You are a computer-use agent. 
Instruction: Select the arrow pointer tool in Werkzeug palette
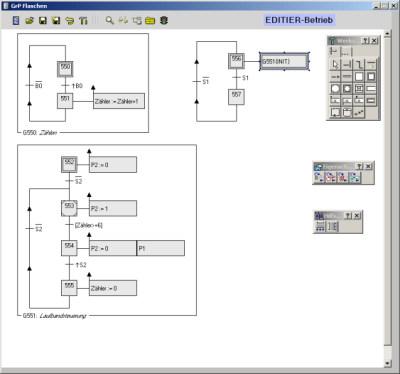[x=335, y=64]
